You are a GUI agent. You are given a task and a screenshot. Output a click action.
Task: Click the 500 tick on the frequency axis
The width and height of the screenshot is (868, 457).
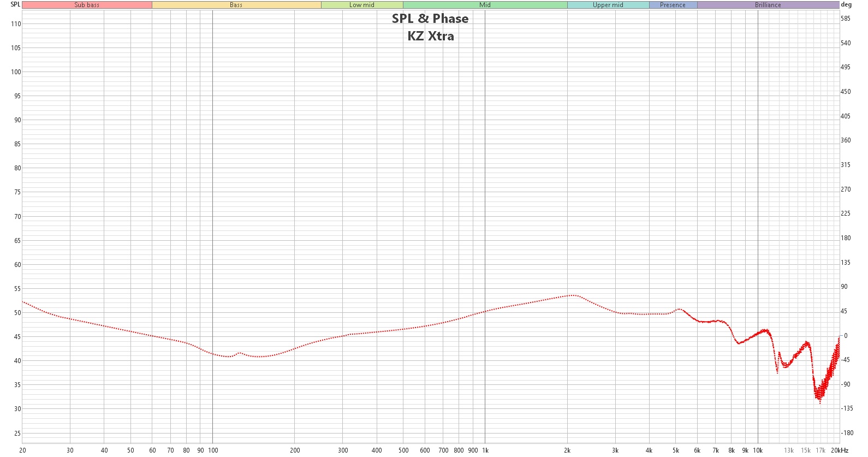coord(403,450)
